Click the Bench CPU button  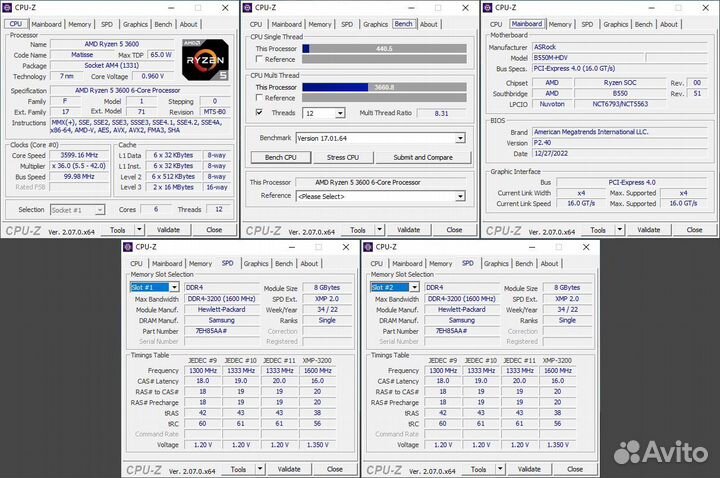point(281,157)
